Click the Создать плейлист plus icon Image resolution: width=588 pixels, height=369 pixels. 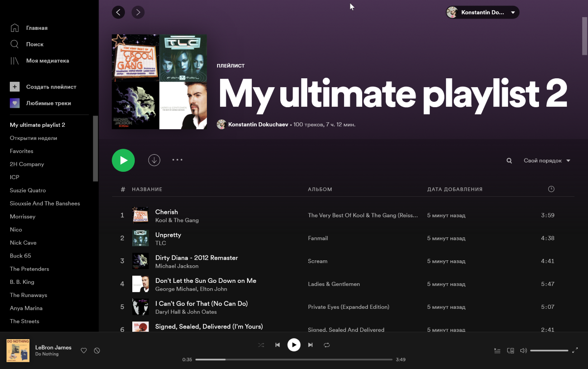click(15, 87)
